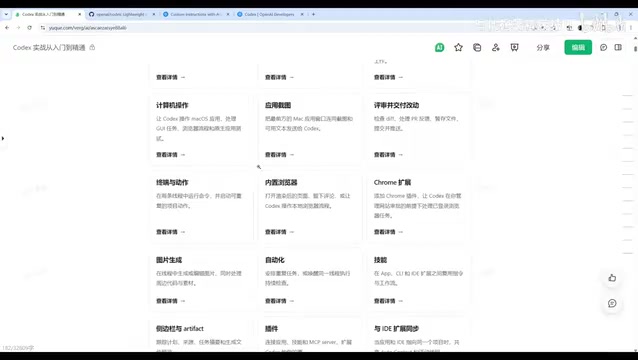
Task: Click the 评审并交付改动 card heading
Action: (396, 105)
